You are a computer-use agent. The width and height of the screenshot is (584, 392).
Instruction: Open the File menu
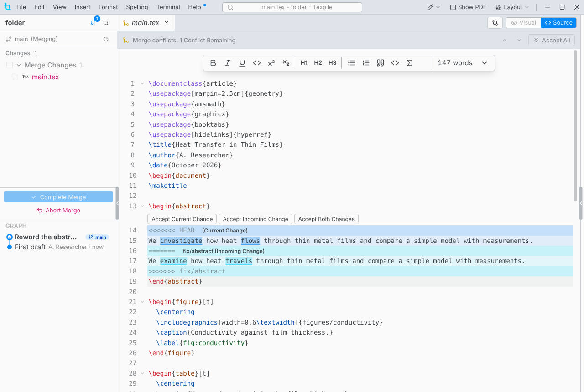(21, 7)
